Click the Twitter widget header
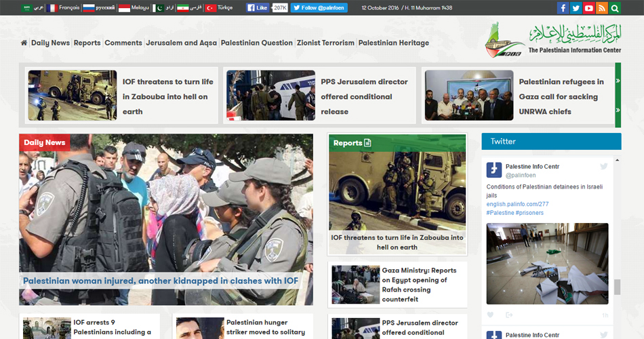Screen dimensions: 644x339 [x=551, y=141]
